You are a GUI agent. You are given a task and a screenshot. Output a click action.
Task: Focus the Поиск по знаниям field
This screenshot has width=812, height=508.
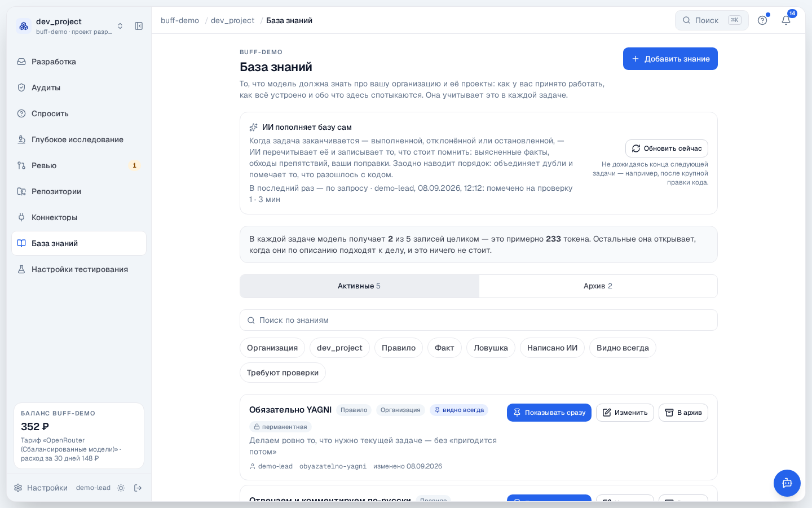click(478, 320)
